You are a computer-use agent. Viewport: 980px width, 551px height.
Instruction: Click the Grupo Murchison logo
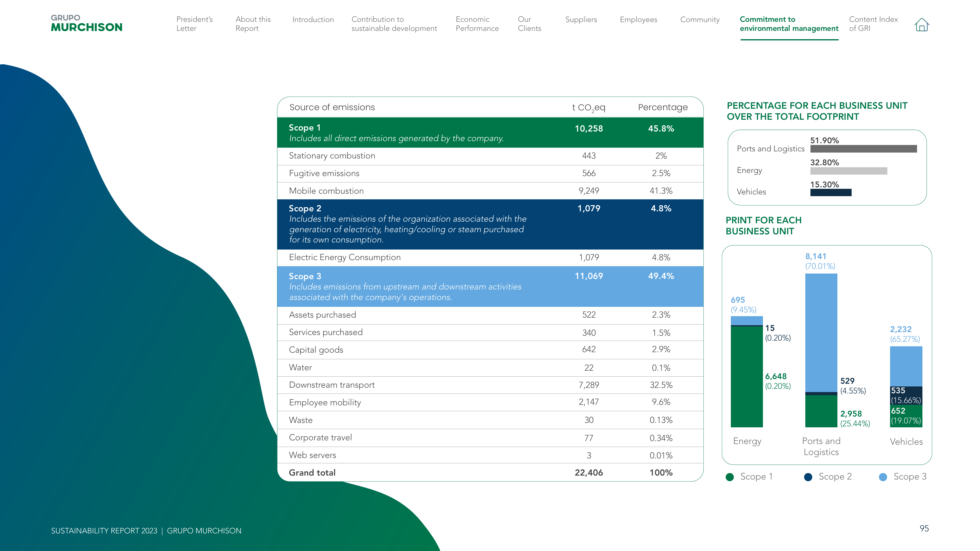87,24
